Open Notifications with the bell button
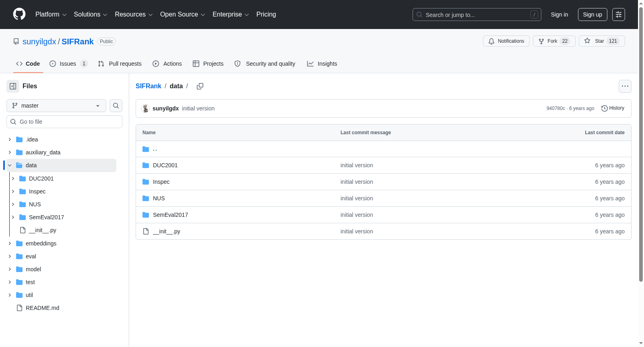Screen dimensions: 644x347 506,41
